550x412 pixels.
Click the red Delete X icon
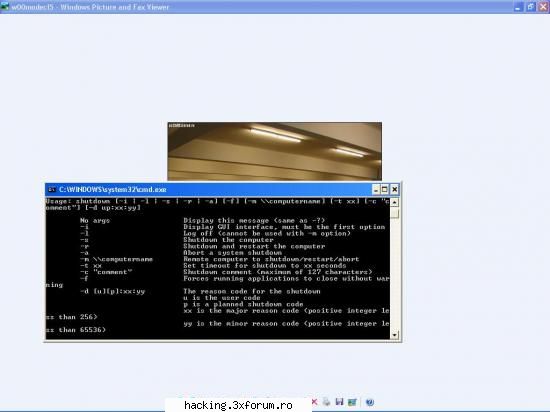pos(314,402)
